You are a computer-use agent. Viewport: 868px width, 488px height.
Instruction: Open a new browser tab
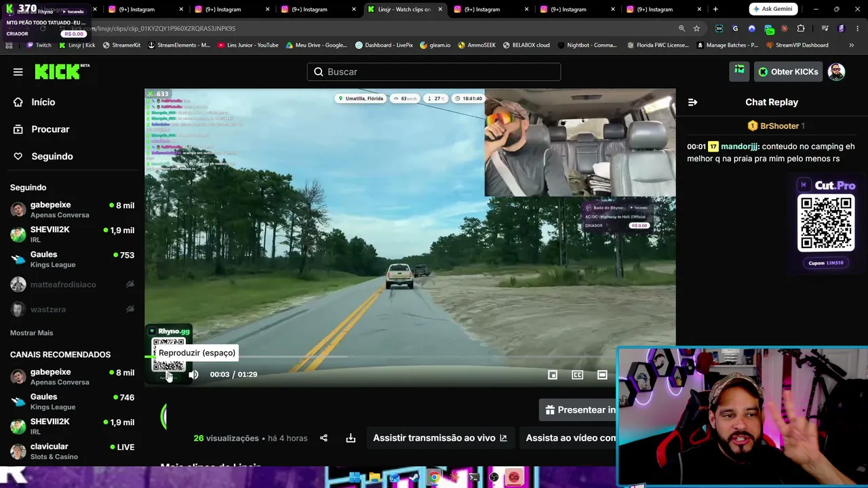point(715,9)
